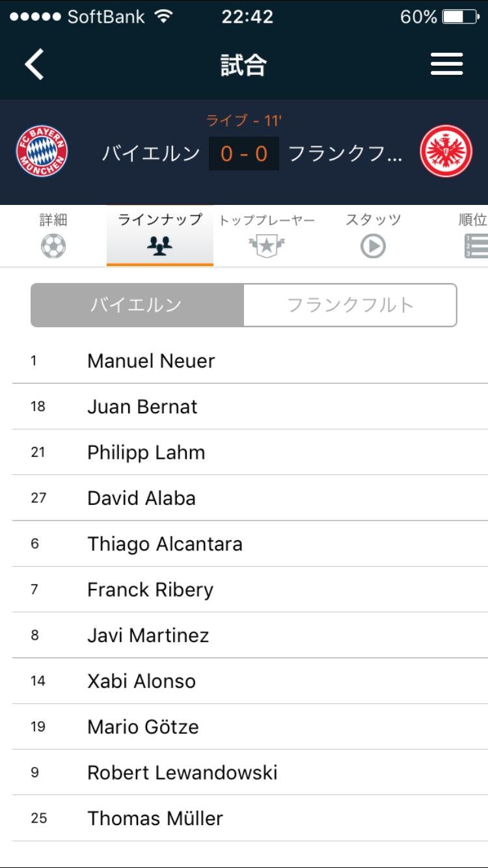Tap the battery status icon
Image resolution: width=488 pixels, height=868 pixels.
[x=460, y=17]
